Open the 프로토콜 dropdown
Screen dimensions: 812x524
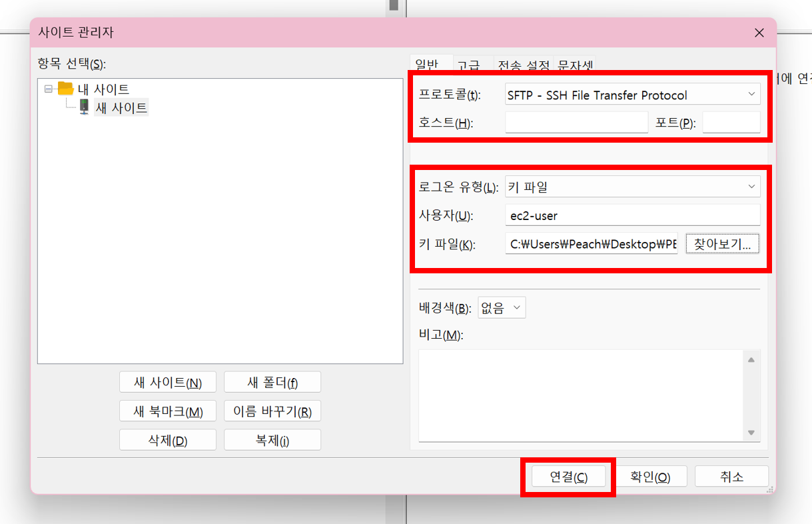tap(632, 95)
